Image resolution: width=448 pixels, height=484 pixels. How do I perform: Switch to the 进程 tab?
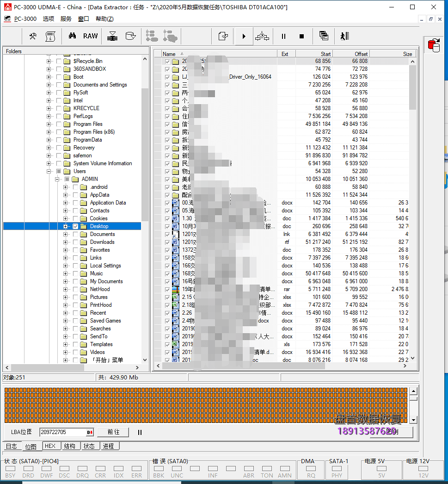[x=109, y=446]
